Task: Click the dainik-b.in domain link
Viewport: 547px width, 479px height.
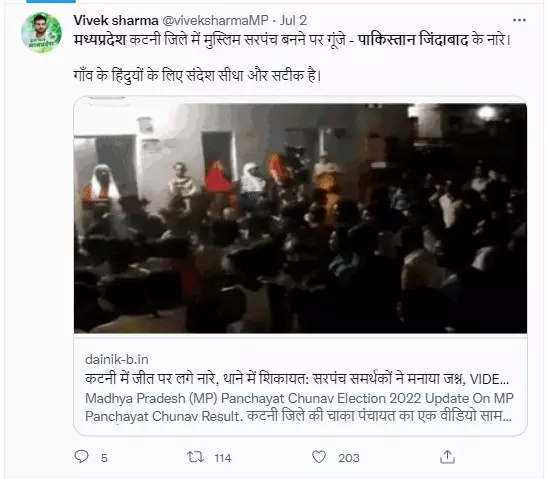Action: tap(117, 359)
